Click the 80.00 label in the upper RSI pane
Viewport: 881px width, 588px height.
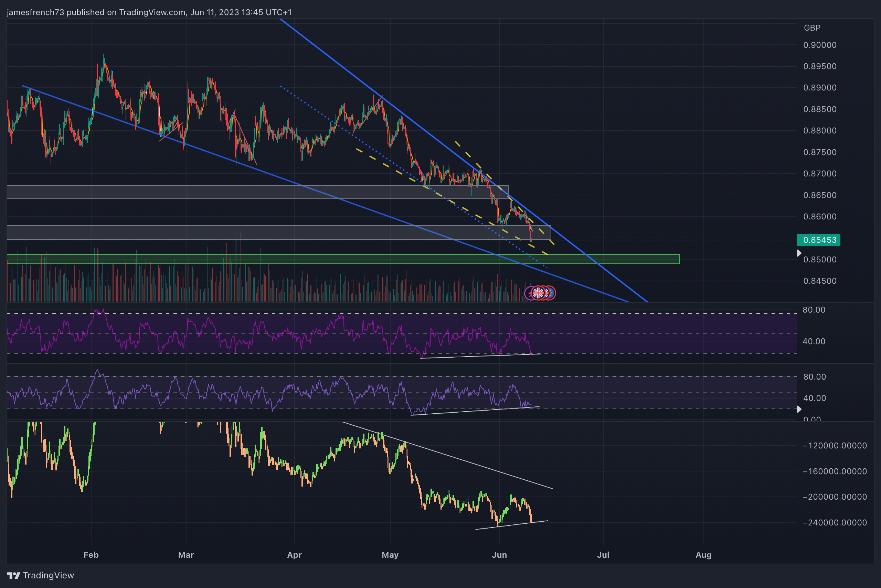pyautogui.click(x=814, y=310)
